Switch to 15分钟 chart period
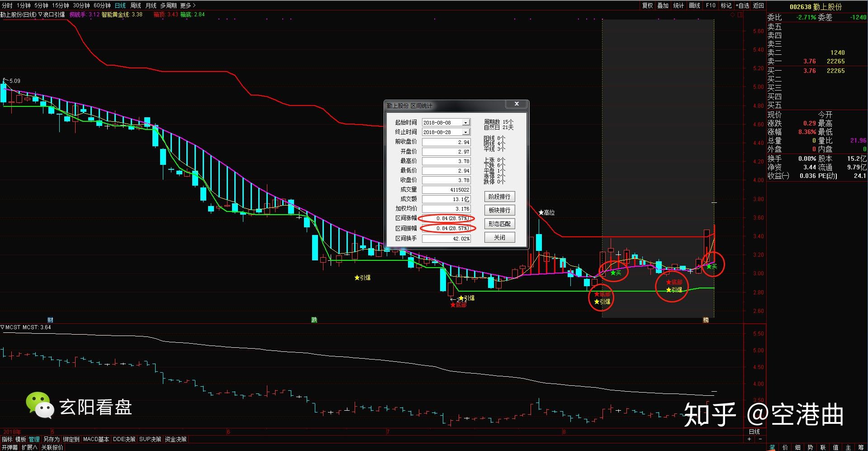 point(61,5)
